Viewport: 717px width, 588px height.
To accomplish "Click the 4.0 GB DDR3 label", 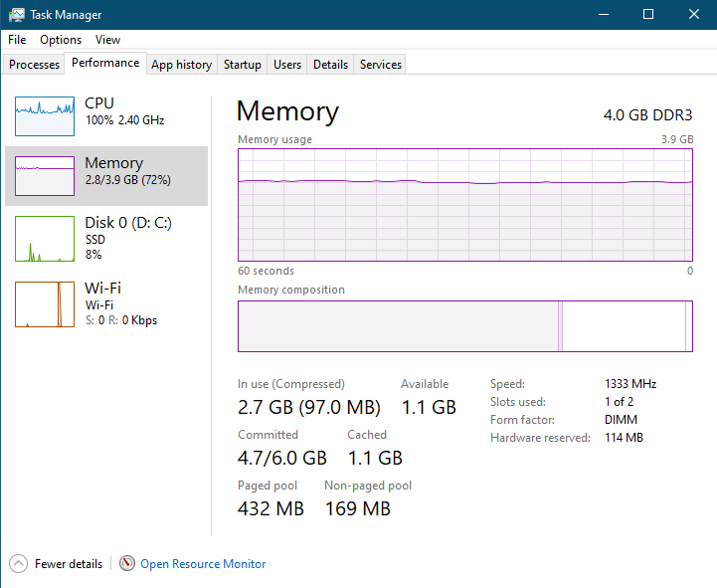I will click(x=648, y=114).
